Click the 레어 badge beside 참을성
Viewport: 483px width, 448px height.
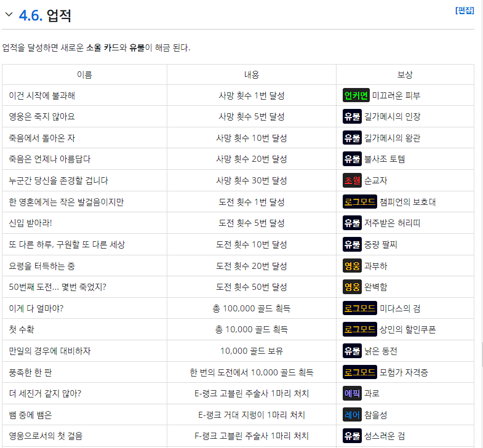coord(352,415)
